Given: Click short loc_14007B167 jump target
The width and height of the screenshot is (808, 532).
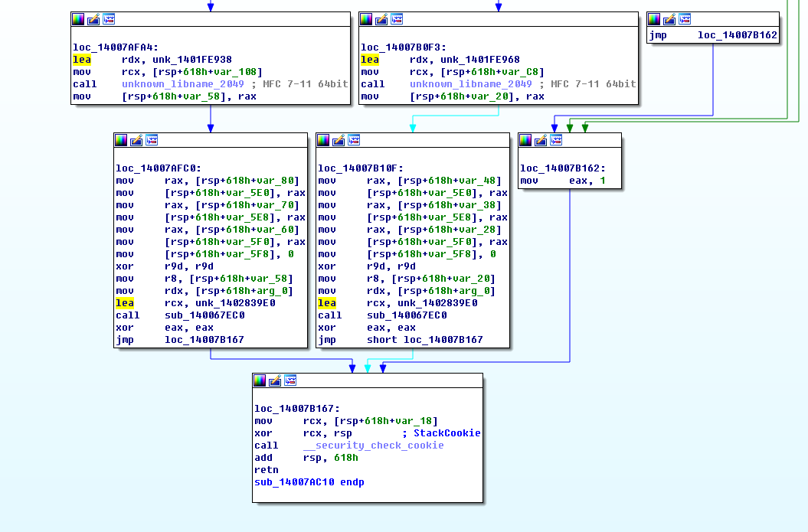Looking at the screenshot, I should click(424, 340).
